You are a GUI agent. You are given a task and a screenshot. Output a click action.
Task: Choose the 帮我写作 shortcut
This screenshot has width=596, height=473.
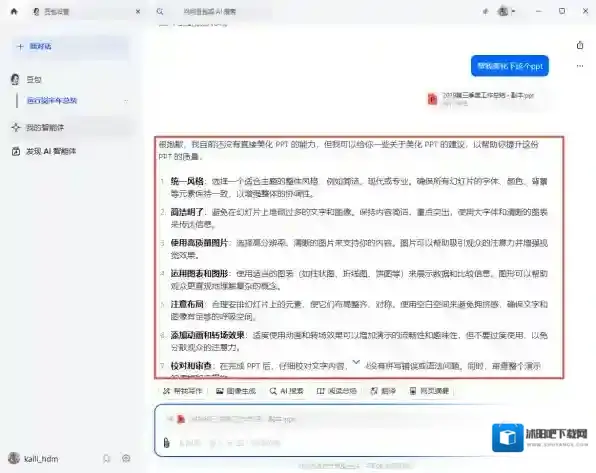pos(183,391)
